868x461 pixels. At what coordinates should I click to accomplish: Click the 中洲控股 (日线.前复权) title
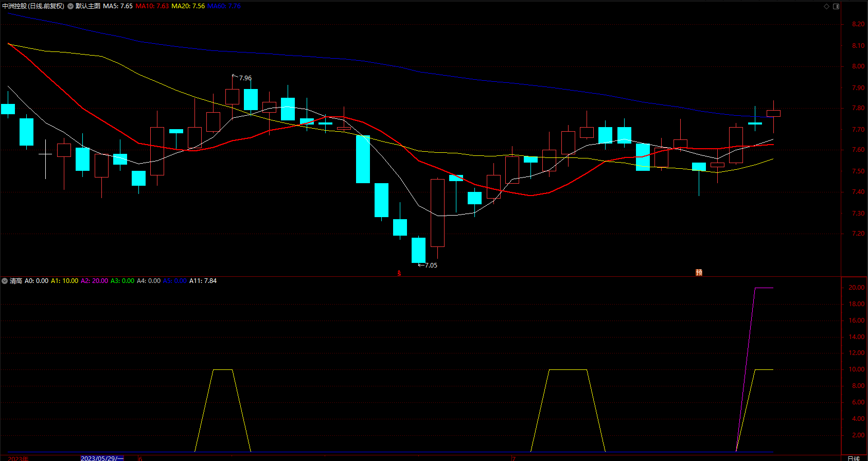(x=33, y=6)
